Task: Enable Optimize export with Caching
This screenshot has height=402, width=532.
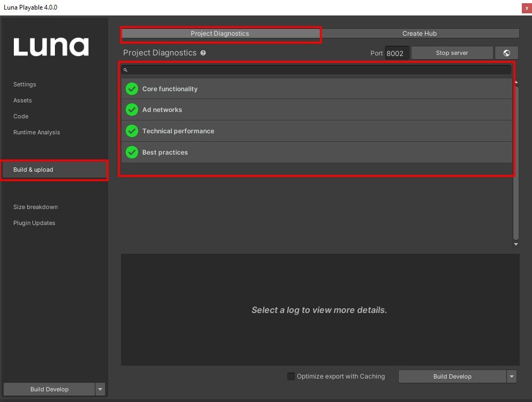Action: click(x=291, y=376)
